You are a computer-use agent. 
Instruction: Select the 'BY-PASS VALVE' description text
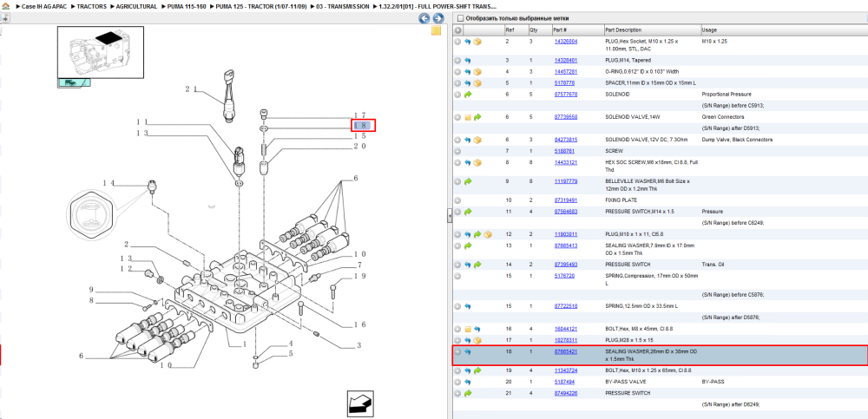coord(622,382)
